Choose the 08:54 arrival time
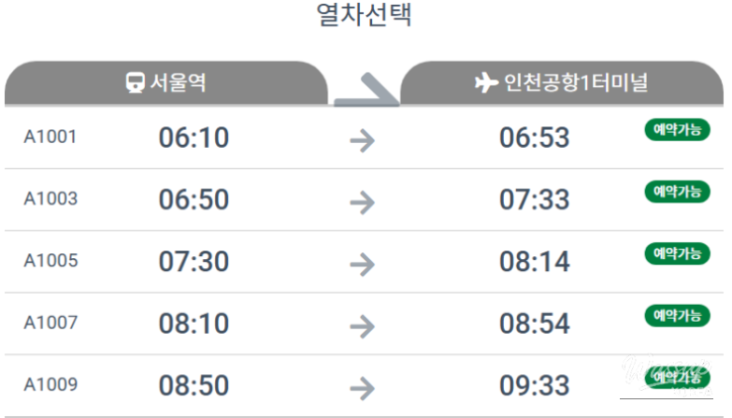The height and width of the screenshot is (418, 732). (535, 324)
